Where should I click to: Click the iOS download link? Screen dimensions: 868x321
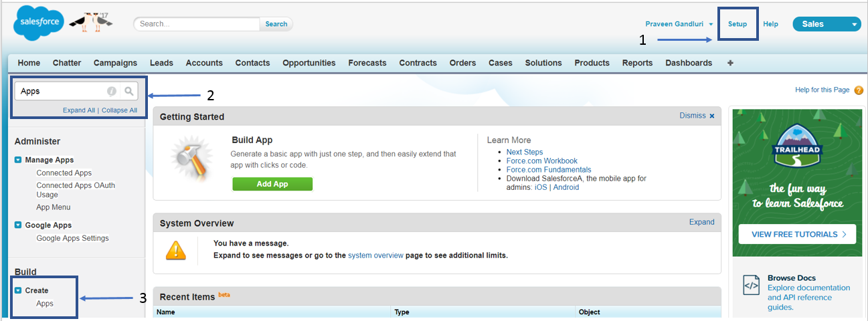[540, 187]
